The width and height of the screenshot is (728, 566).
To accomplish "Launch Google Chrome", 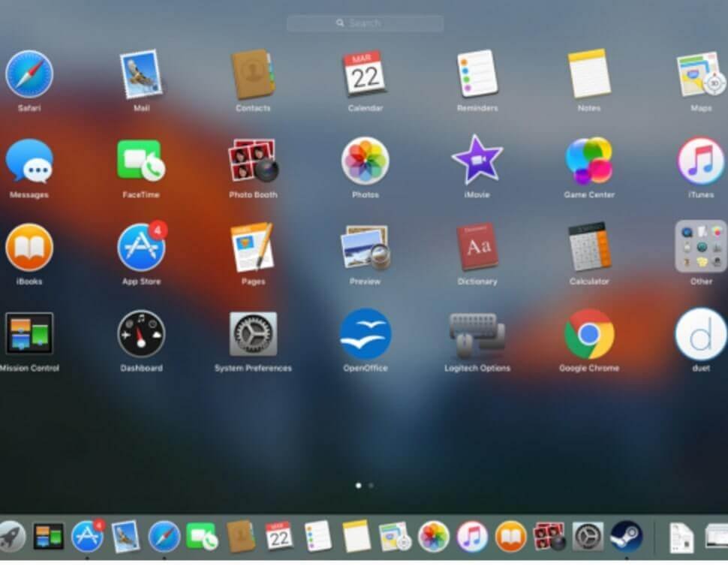I will point(589,334).
